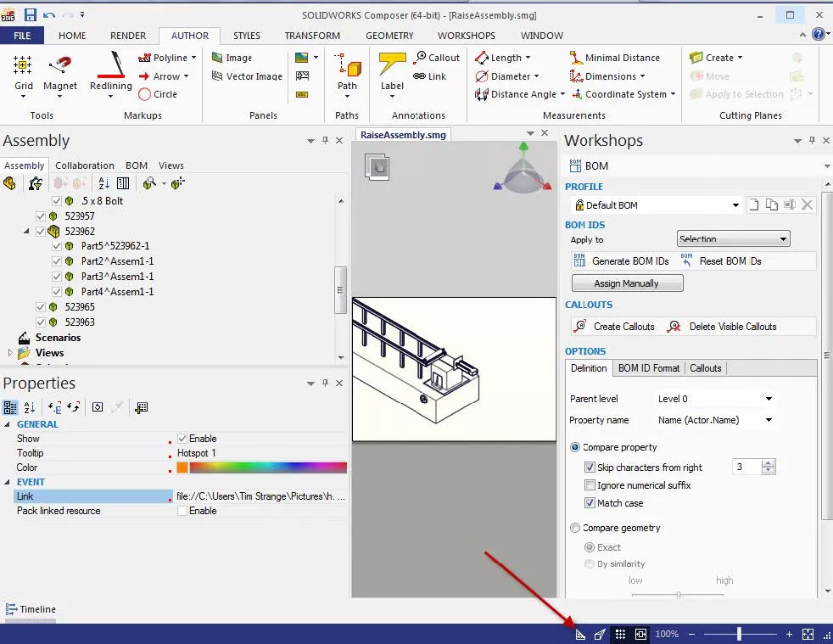Select the Magnet tool
The width and height of the screenshot is (833, 644).
click(60, 73)
